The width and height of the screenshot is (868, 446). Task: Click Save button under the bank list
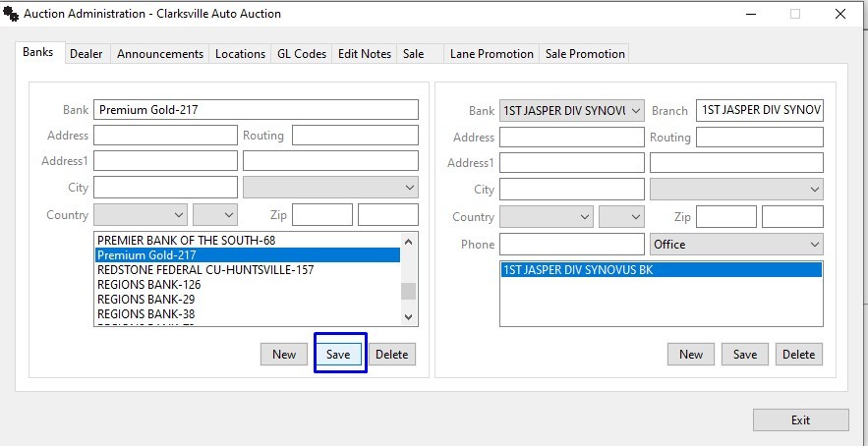tap(338, 355)
